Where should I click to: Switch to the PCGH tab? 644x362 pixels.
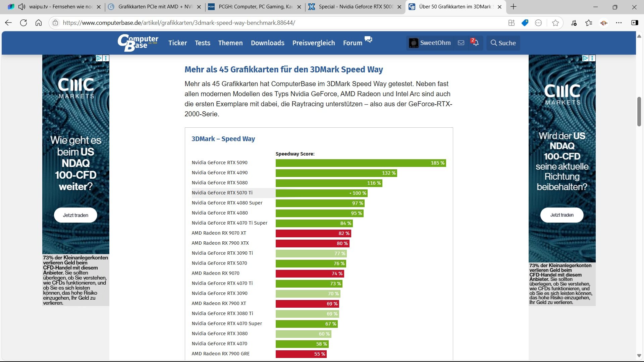tap(255, 7)
